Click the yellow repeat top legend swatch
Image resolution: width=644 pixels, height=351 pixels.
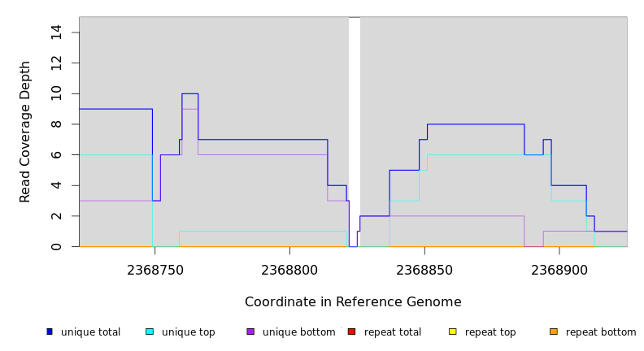point(452,331)
